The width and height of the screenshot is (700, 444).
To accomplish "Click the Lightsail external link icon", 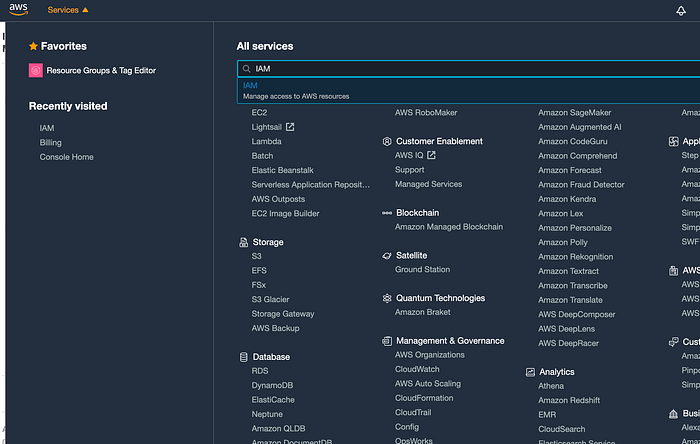I will (290, 127).
